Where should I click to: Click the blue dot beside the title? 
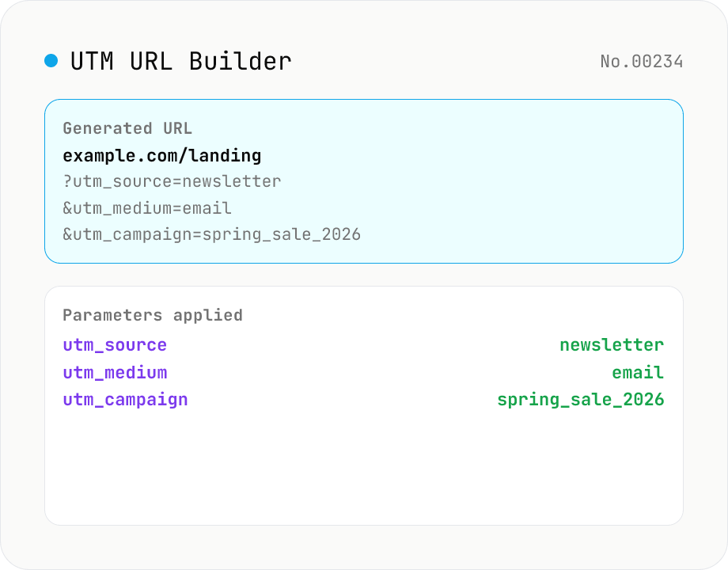click(51, 61)
